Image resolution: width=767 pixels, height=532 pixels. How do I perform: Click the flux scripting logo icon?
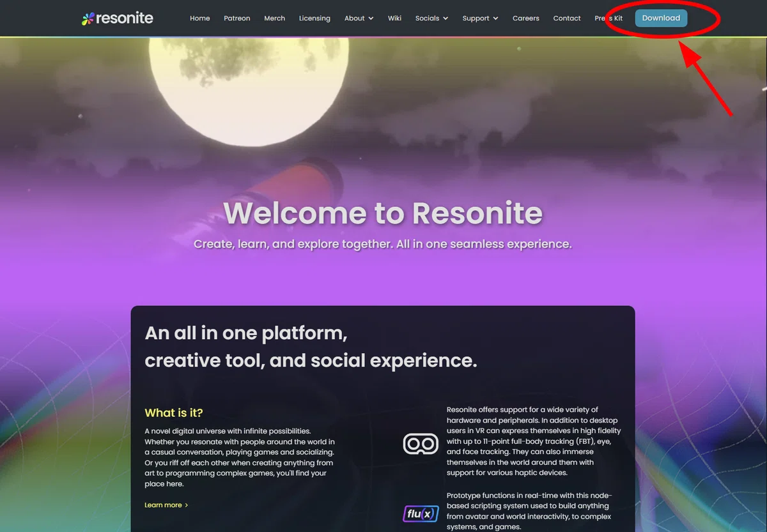coord(421,513)
